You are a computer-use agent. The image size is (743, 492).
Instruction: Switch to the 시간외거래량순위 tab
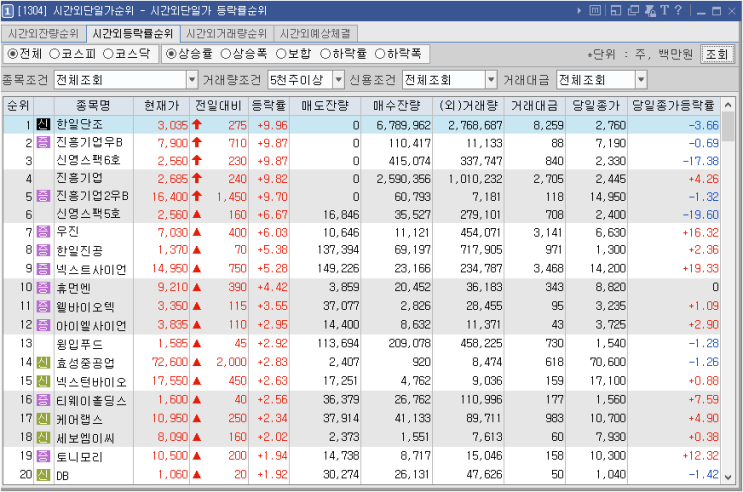(227, 34)
